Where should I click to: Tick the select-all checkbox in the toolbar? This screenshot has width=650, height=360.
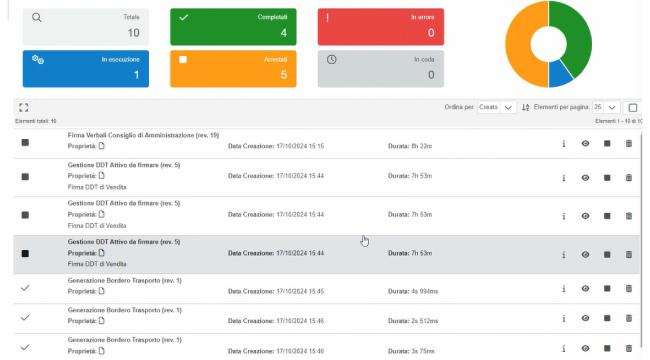pyautogui.click(x=633, y=108)
